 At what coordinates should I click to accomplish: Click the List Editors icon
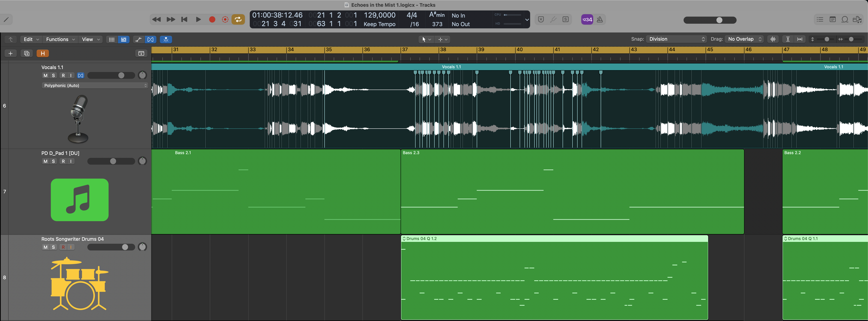click(820, 20)
